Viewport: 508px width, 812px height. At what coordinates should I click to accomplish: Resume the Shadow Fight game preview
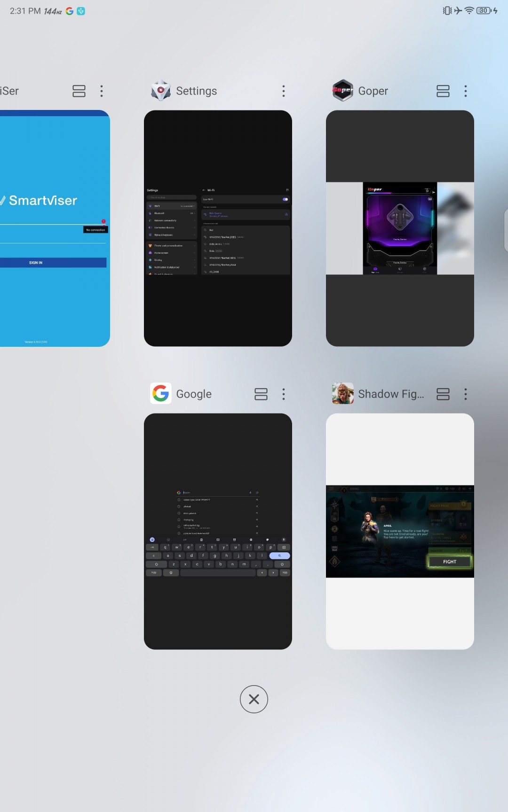(400, 531)
